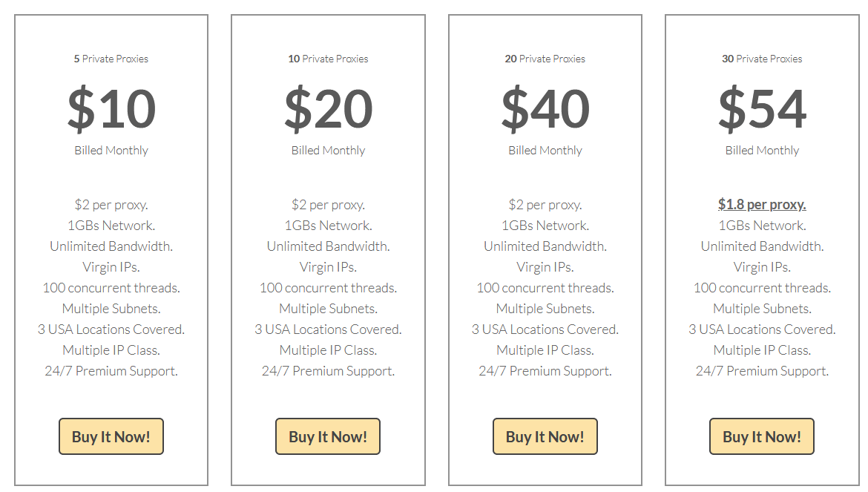Select the $40 price heading
This screenshot has height=492, width=868.
pyautogui.click(x=545, y=108)
